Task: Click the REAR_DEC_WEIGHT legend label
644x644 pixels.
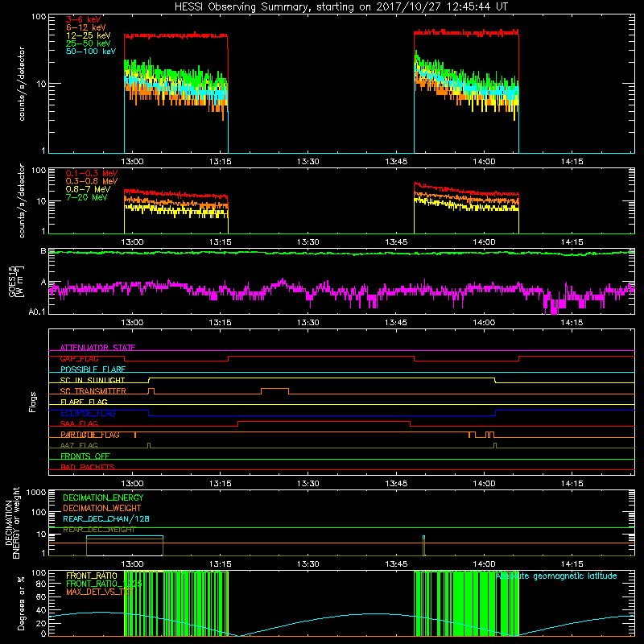Action: [x=99, y=530]
